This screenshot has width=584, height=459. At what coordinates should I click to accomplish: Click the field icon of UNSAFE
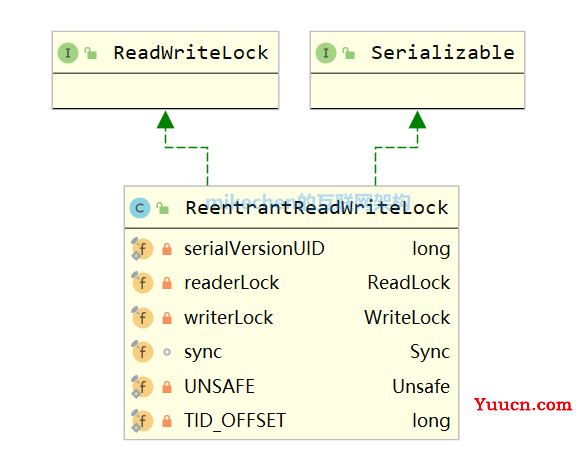tap(142, 386)
